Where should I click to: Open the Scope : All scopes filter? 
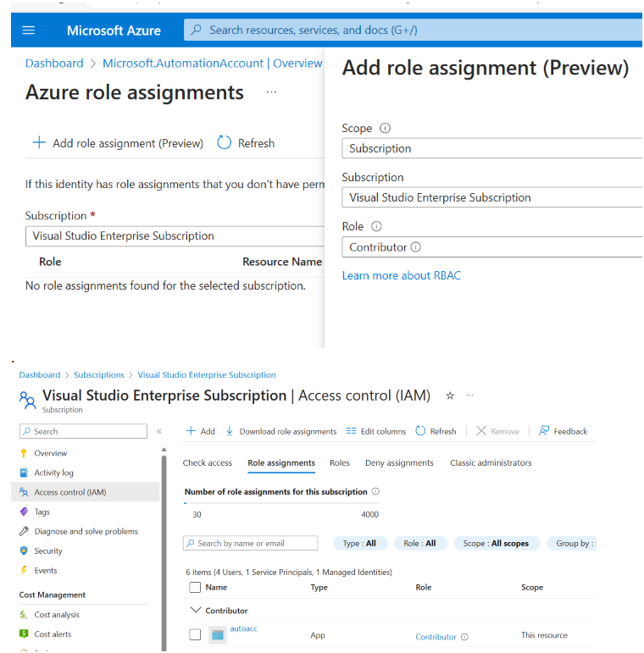[x=497, y=544]
